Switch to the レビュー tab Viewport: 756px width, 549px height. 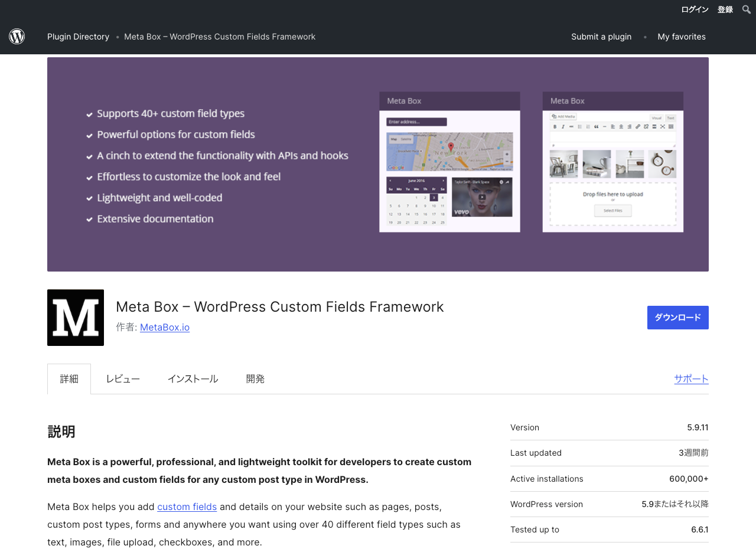point(123,379)
